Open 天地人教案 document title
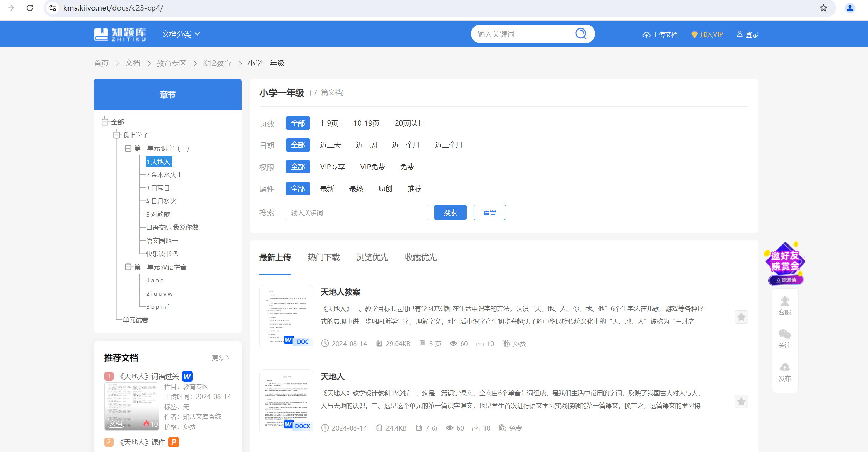Screen dimensions: 868x452 pyautogui.click(x=340, y=292)
